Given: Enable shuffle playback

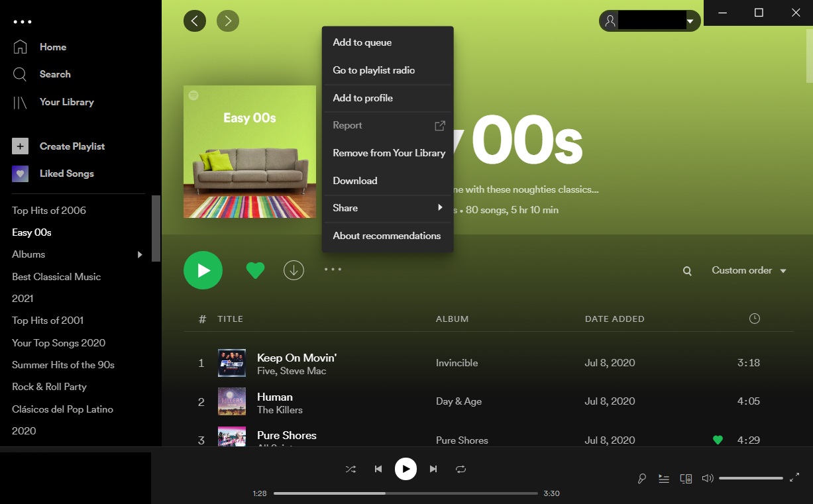Looking at the screenshot, I should [351, 469].
